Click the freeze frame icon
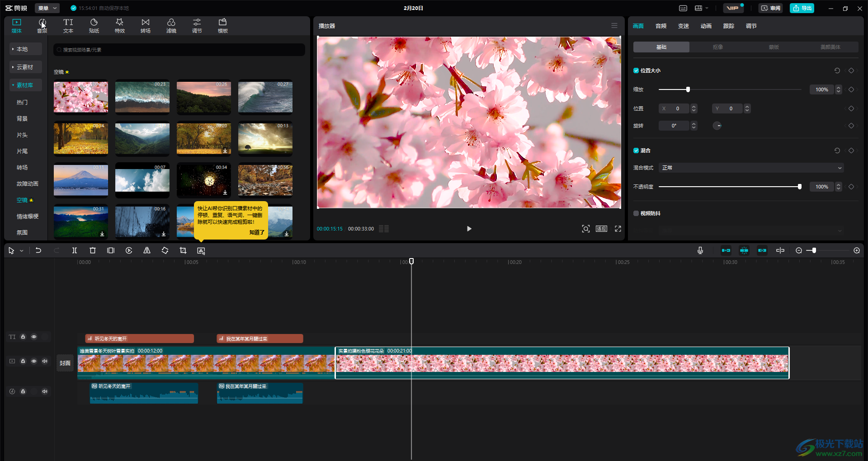 pyautogui.click(x=111, y=250)
